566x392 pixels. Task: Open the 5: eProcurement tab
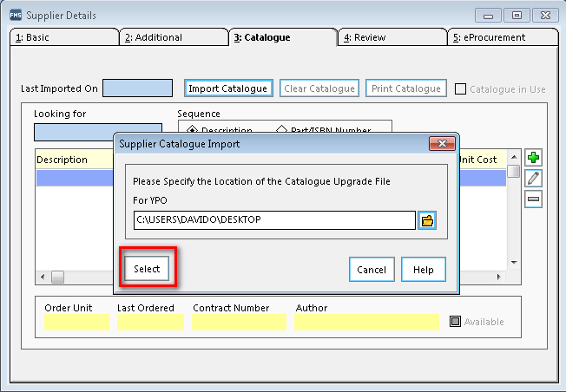tap(503, 37)
